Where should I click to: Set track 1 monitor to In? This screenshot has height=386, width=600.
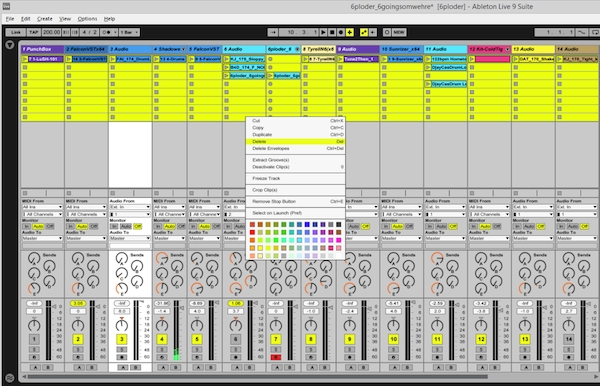point(25,226)
